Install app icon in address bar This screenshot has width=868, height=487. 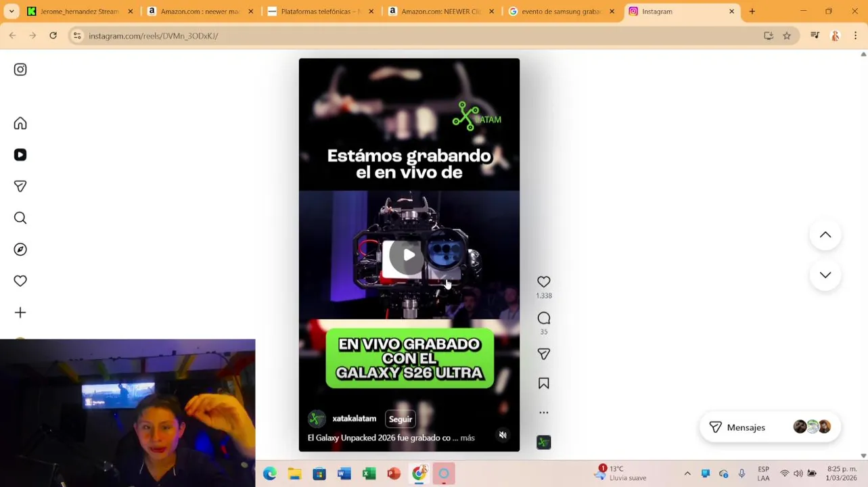pyautogui.click(x=769, y=36)
